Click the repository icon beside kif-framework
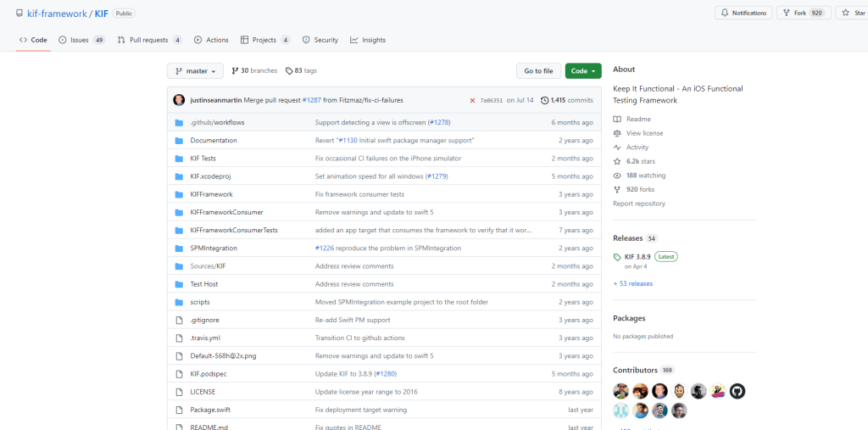868x430 pixels. [20, 14]
